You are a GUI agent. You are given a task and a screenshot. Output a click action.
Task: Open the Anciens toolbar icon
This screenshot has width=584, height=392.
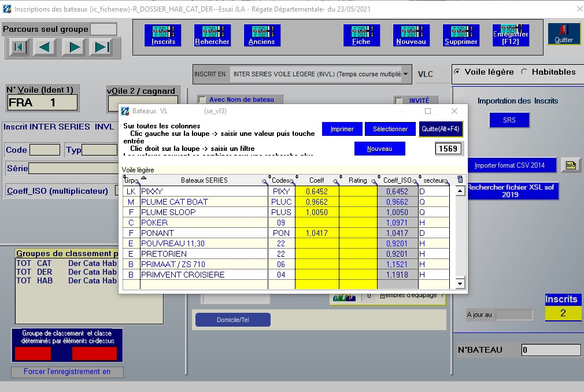pyautogui.click(x=262, y=35)
